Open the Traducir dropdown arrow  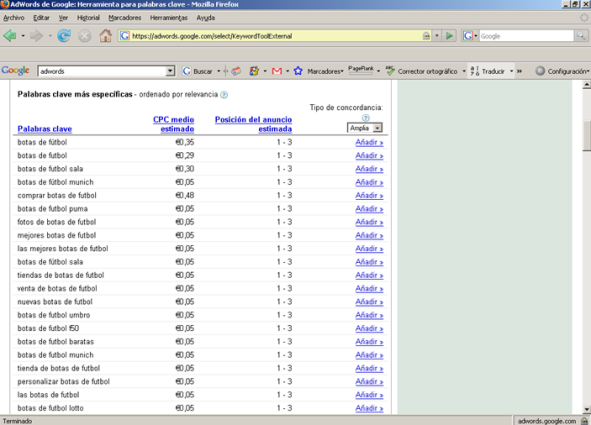(511, 71)
